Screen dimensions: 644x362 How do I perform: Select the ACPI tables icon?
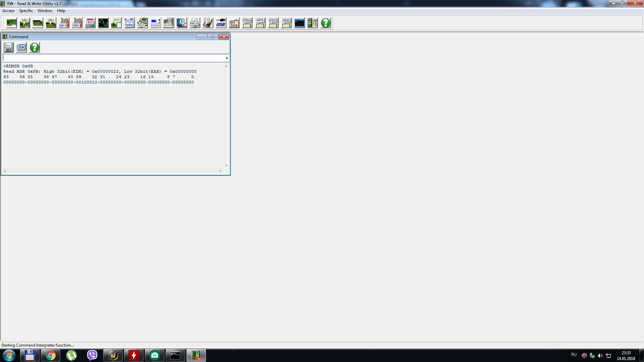(168, 23)
